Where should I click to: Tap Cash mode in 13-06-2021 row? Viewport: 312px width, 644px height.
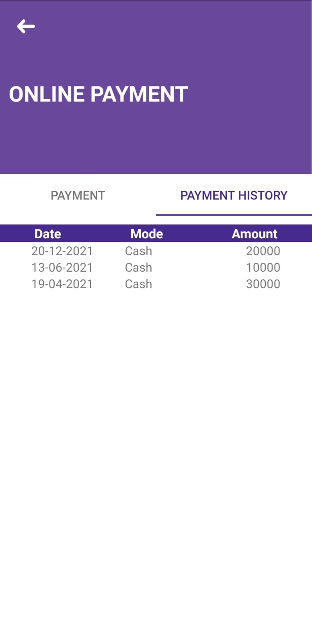pos(138,267)
